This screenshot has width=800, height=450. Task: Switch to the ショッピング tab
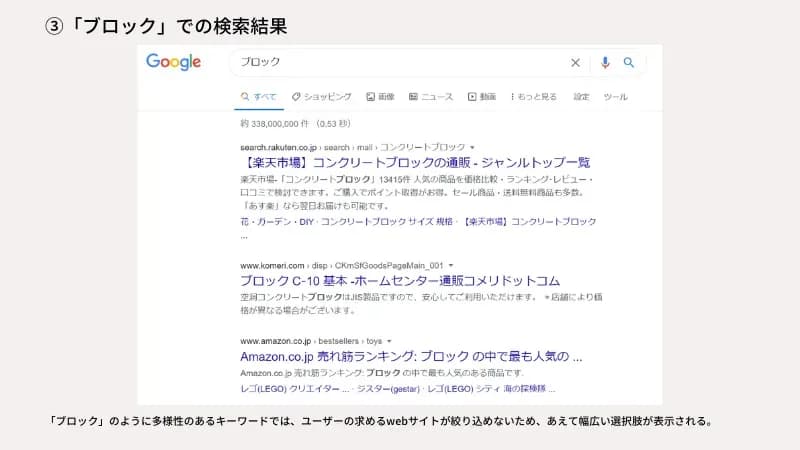(x=321, y=96)
